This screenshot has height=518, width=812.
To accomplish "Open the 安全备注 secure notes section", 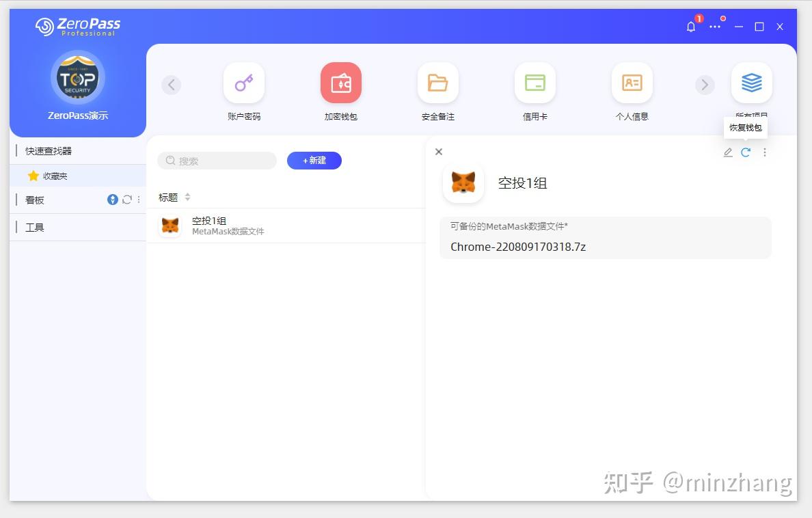I will [x=437, y=82].
